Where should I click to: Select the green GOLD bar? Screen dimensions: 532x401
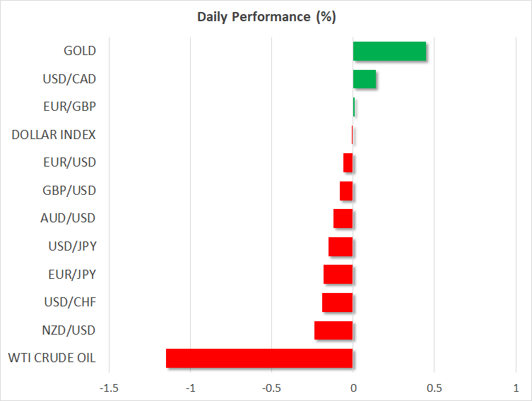click(389, 52)
